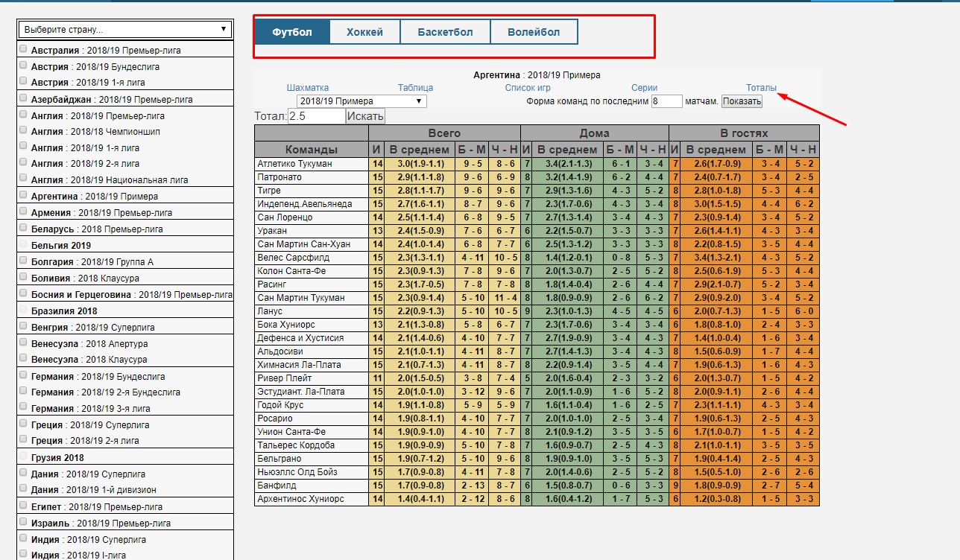Click the Команды column header

tap(312, 149)
